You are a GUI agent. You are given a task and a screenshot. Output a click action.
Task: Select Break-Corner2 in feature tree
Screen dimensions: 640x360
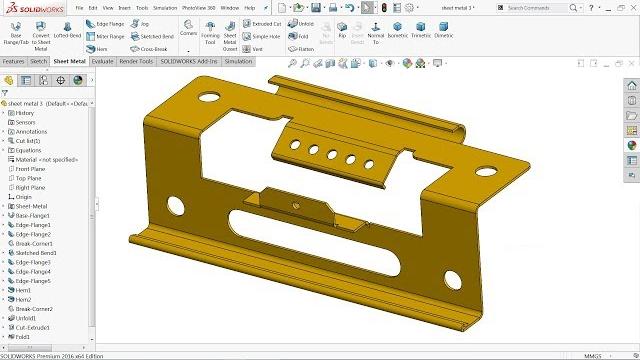tap(34, 309)
